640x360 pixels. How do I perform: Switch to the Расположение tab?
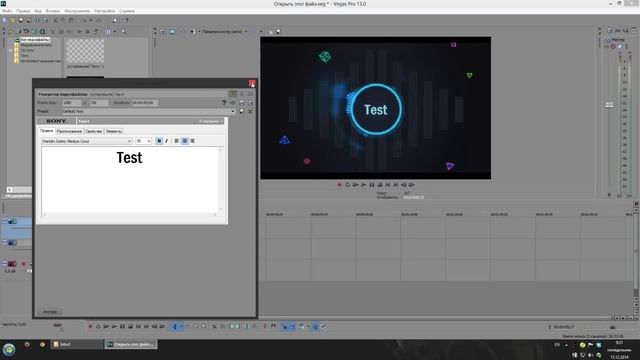click(69, 131)
